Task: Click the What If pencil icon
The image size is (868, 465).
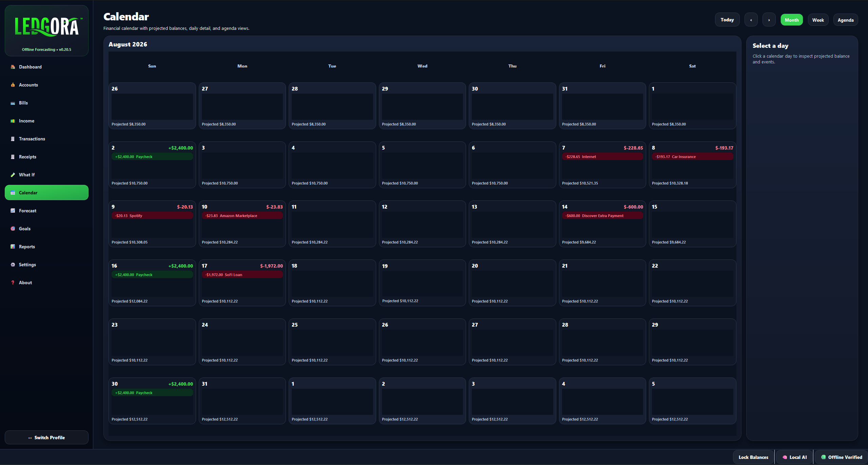Action: (x=13, y=175)
